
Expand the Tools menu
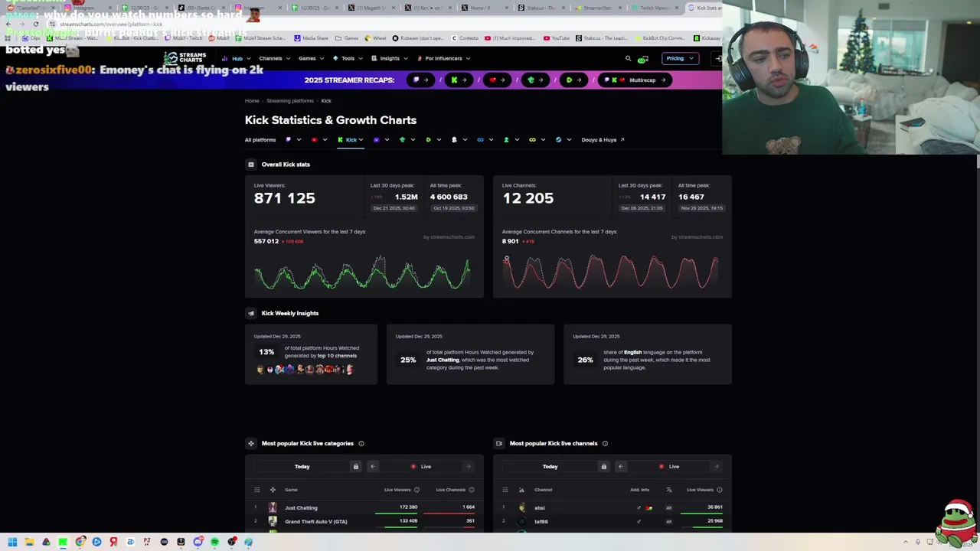(347, 58)
